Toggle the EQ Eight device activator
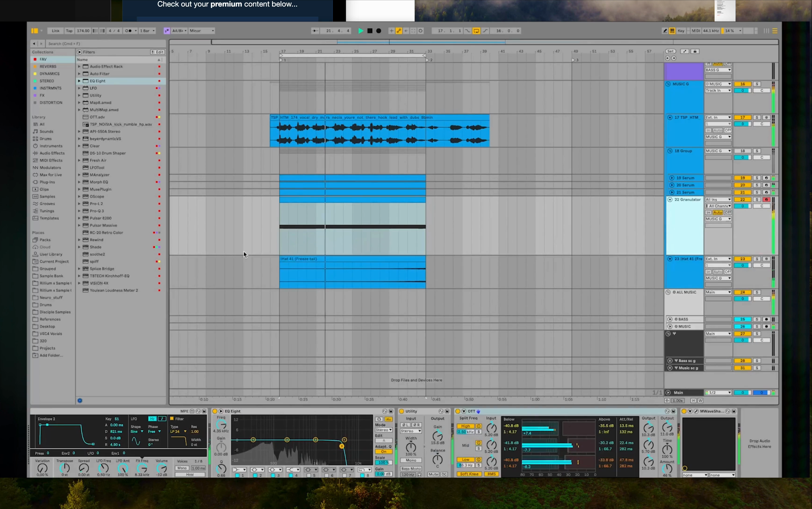Screen dimensions: 812x509 click(215, 411)
